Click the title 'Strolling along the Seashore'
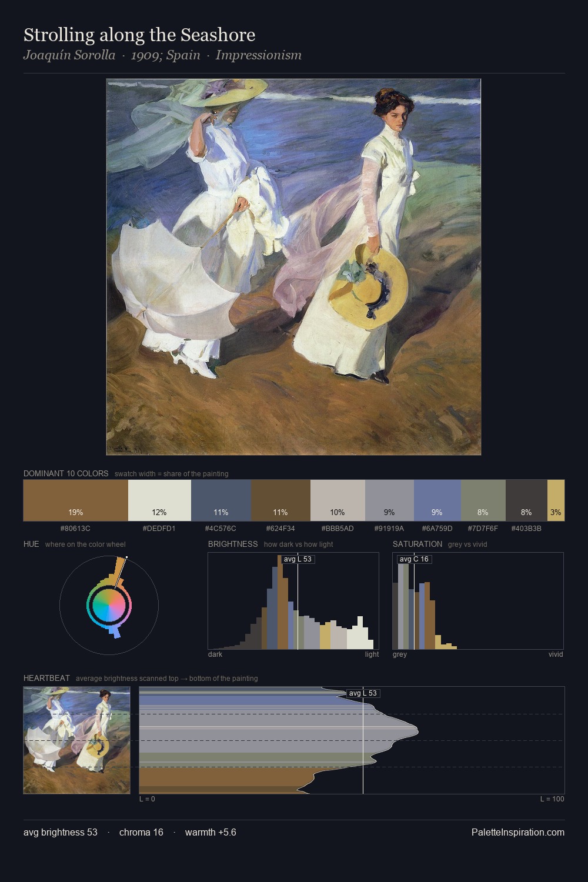The height and width of the screenshot is (882, 588). (x=139, y=35)
